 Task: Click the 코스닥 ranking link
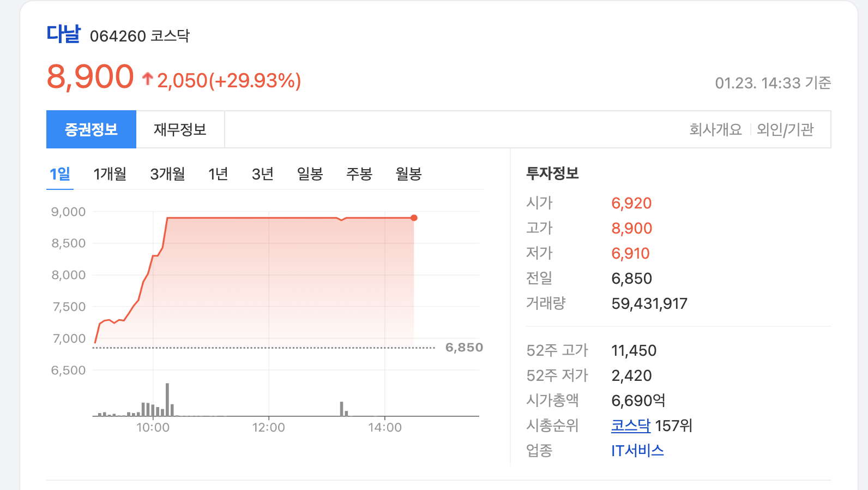coord(630,426)
